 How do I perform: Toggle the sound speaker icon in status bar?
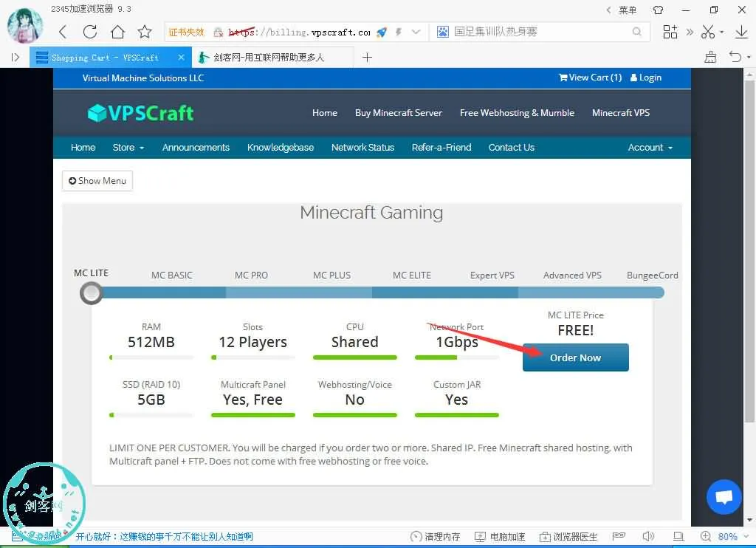[648, 536]
